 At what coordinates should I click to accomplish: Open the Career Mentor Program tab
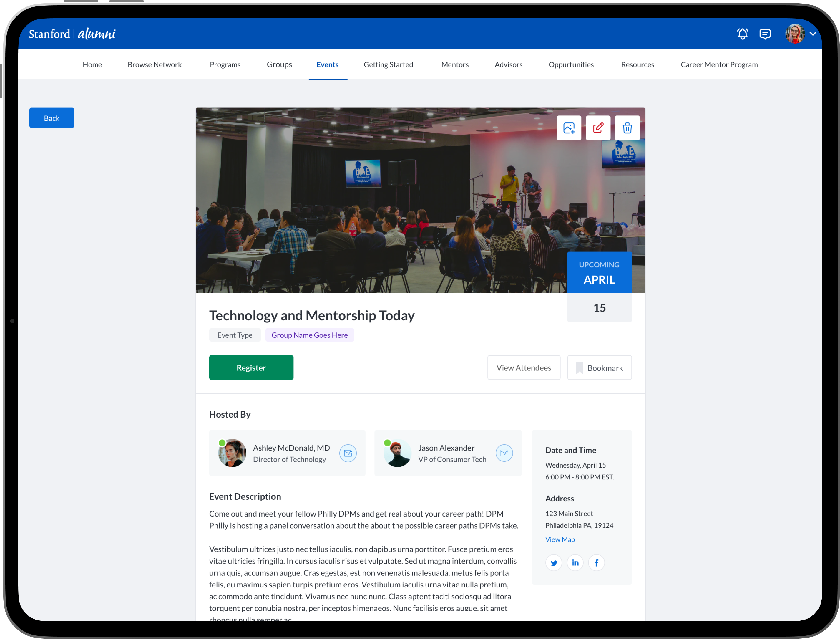719,65
